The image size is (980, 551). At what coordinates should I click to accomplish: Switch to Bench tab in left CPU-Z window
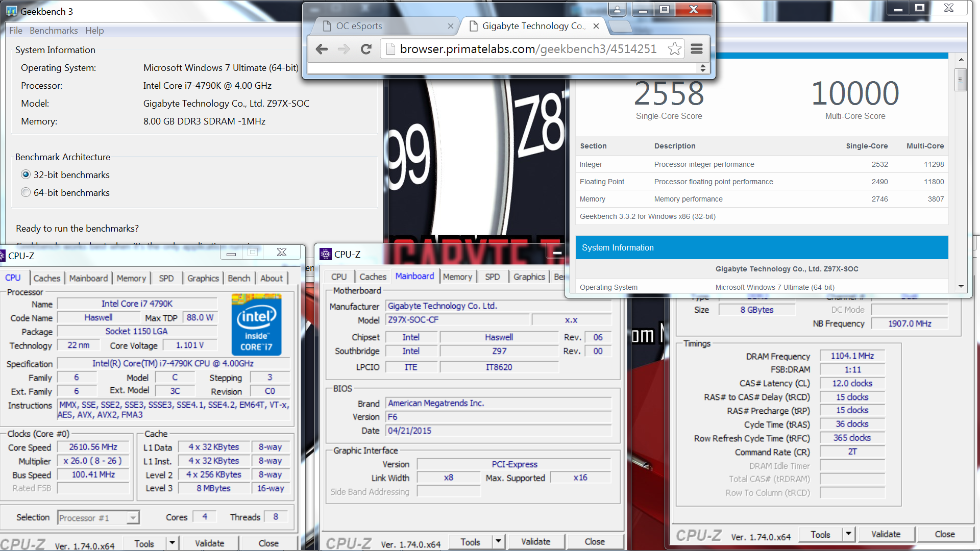239,278
